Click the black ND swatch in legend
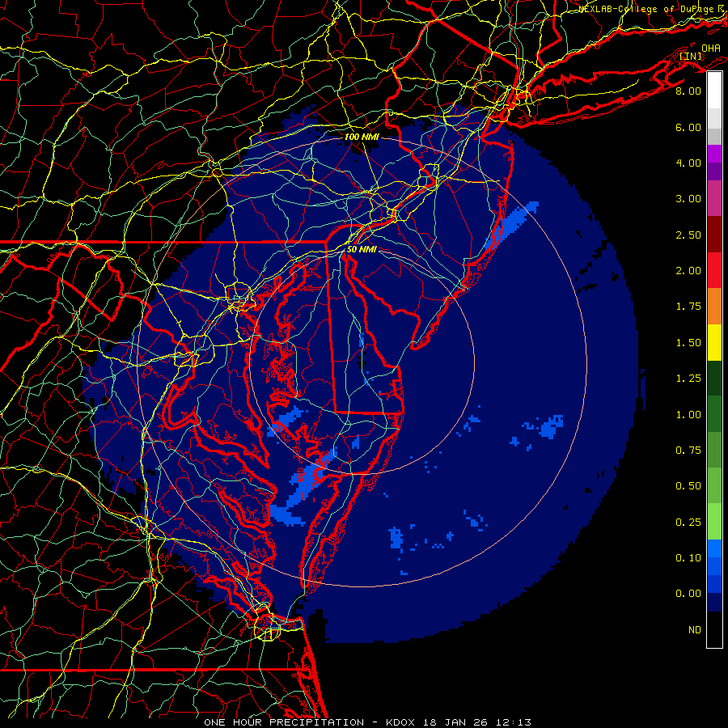This screenshot has width=728, height=728. click(x=714, y=629)
